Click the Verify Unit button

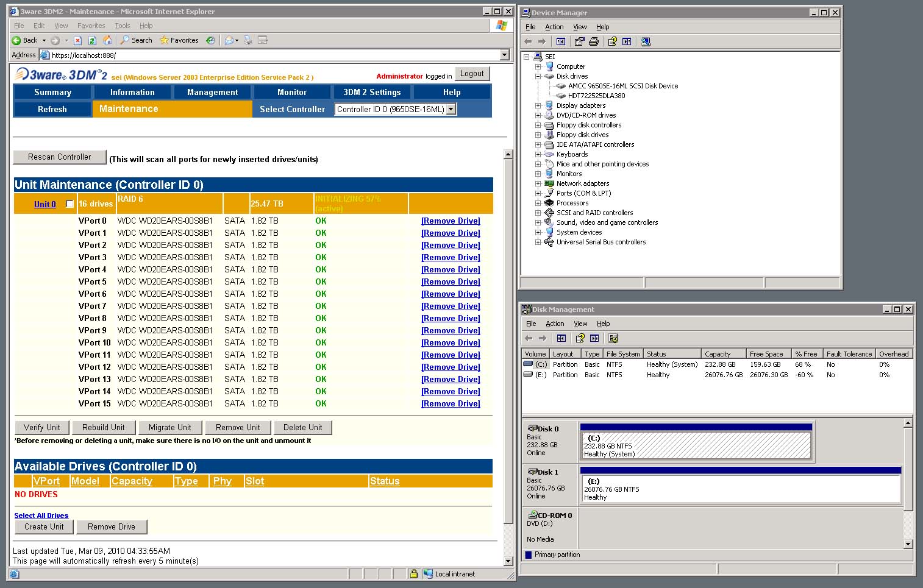pyautogui.click(x=42, y=428)
